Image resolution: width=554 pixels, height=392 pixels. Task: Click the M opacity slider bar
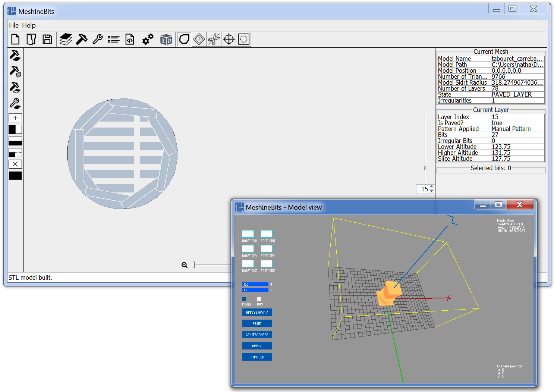(255, 284)
